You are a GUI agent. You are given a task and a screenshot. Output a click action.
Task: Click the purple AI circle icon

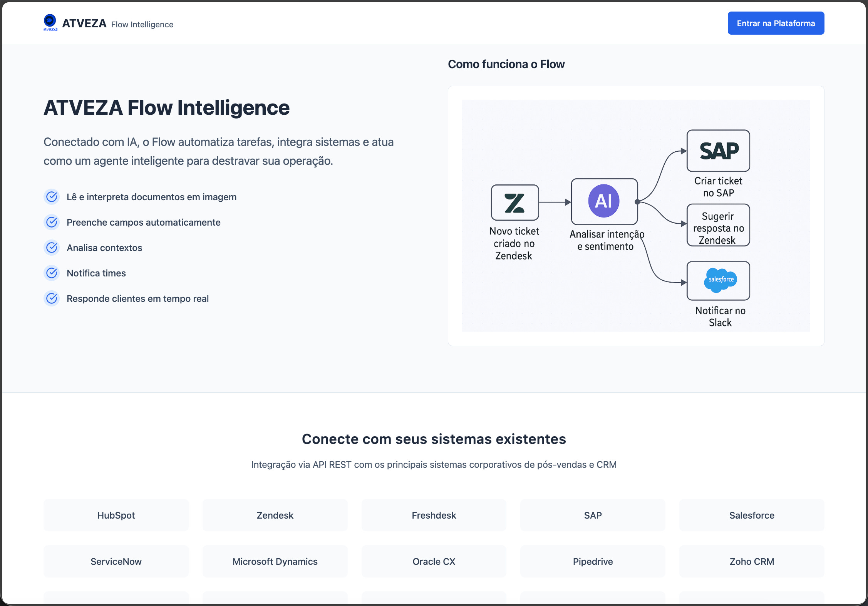point(603,201)
